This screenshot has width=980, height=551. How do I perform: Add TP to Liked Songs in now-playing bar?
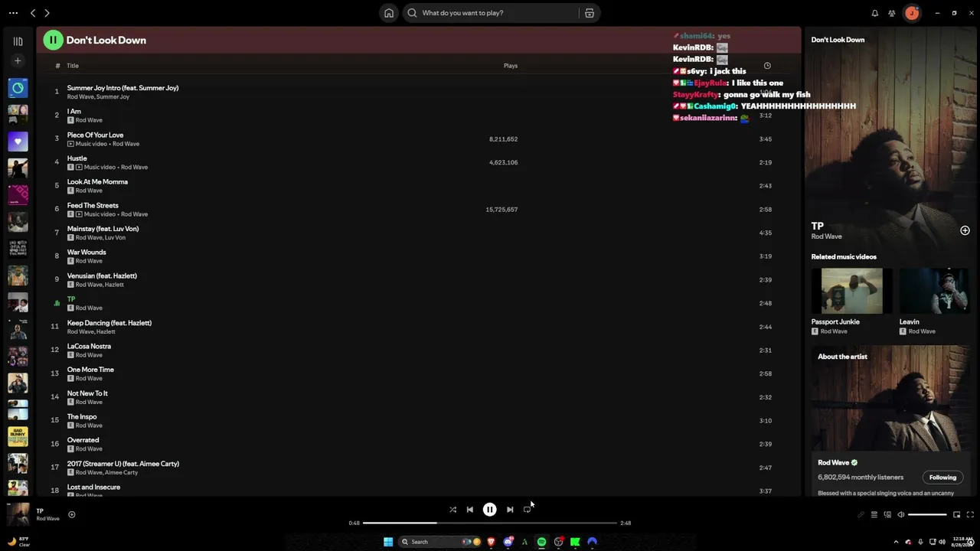point(71,514)
